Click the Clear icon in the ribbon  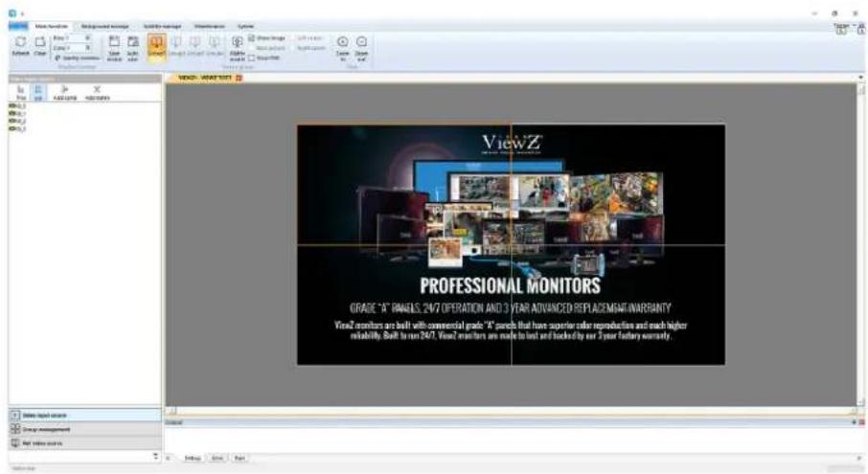40,46
